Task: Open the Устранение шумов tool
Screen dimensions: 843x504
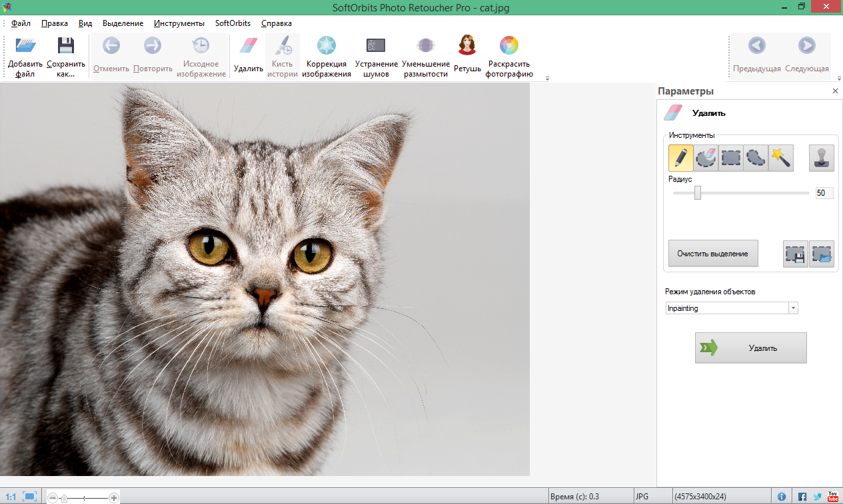Action: (375, 53)
